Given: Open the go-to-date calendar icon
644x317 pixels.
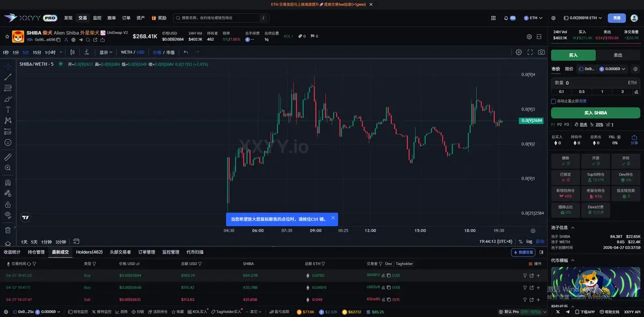Looking at the screenshot, I should 77,241.
